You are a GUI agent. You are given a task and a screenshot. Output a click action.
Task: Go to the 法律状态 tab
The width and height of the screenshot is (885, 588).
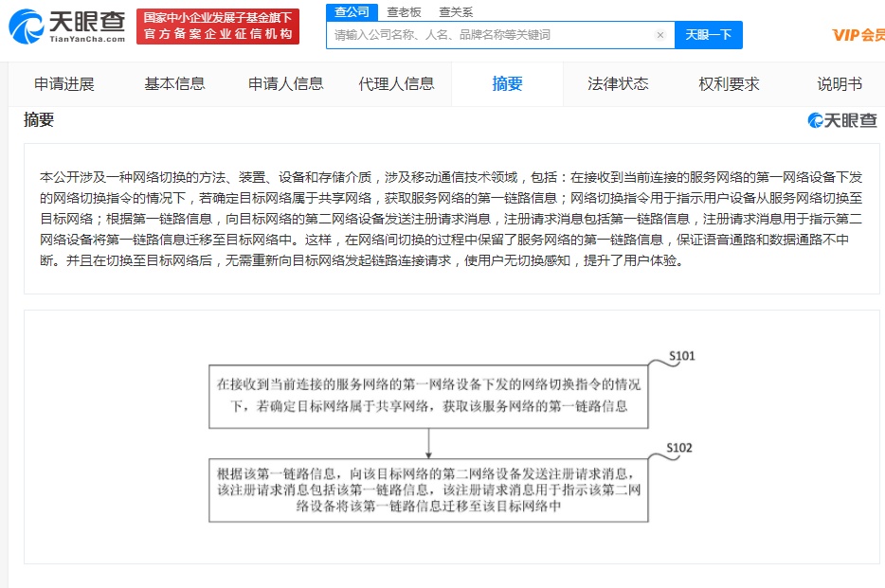618,84
